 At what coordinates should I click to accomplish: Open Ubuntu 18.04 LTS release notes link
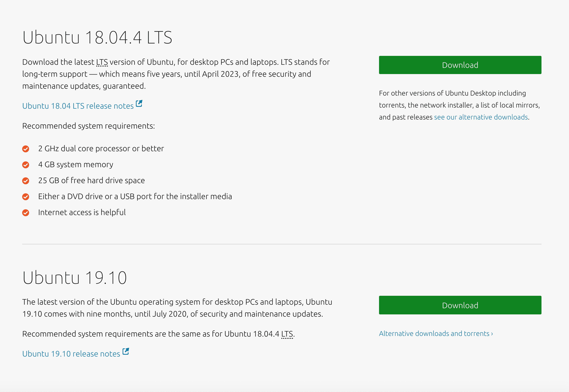click(x=78, y=106)
